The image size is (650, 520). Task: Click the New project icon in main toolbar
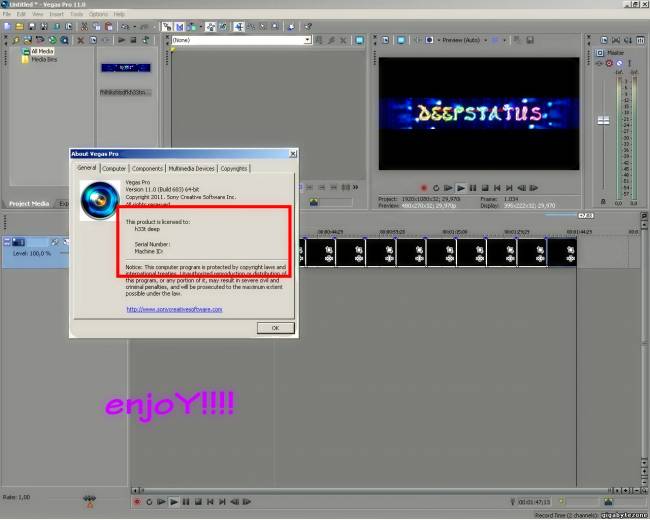click(x=7, y=27)
